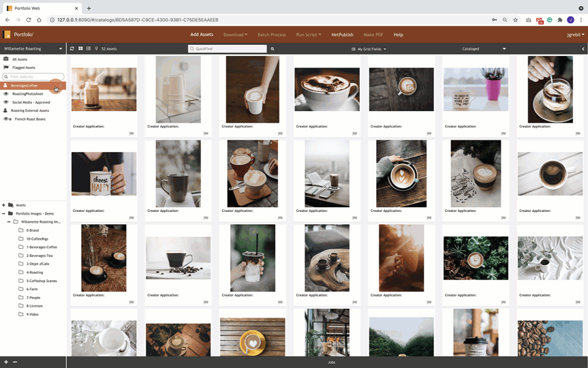The width and height of the screenshot is (588, 368).
Task: Open the 1-Beverages-Coffee folder
Action: coord(42,247)
